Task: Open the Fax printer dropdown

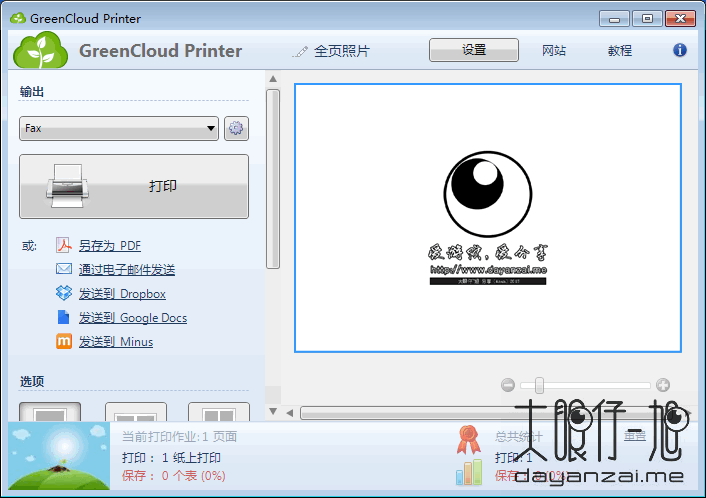Action: 119,129
